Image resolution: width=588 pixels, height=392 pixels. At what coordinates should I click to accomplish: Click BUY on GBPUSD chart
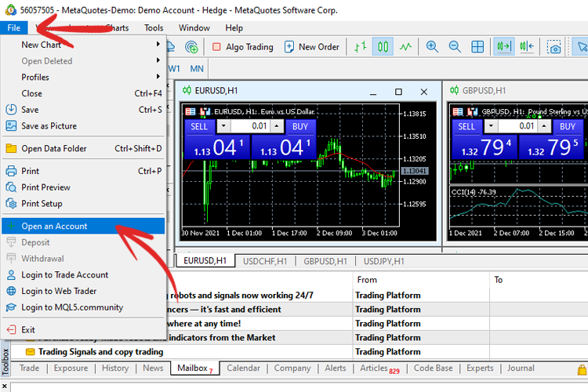568,126
